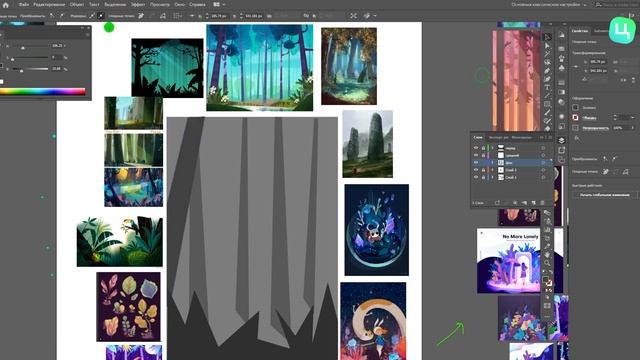This screenshot has height=360, width=640.
Task: Click the top slider in the Color panel
Action: click(29, 47)
